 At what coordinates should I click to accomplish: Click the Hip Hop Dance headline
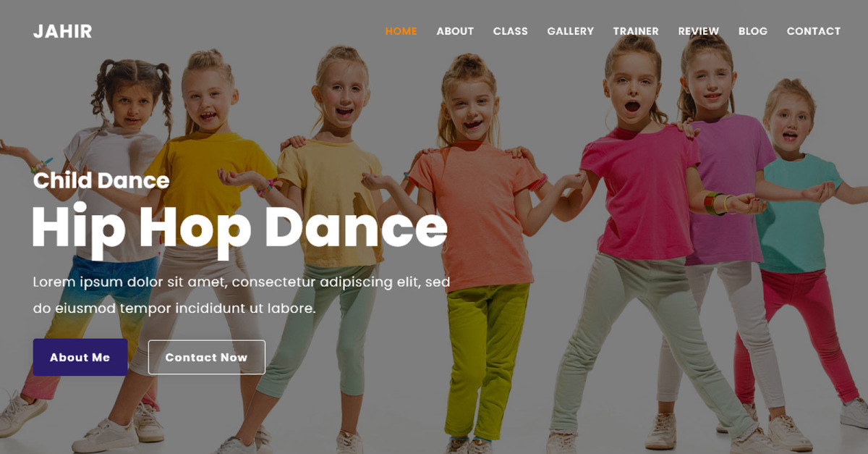239,228
